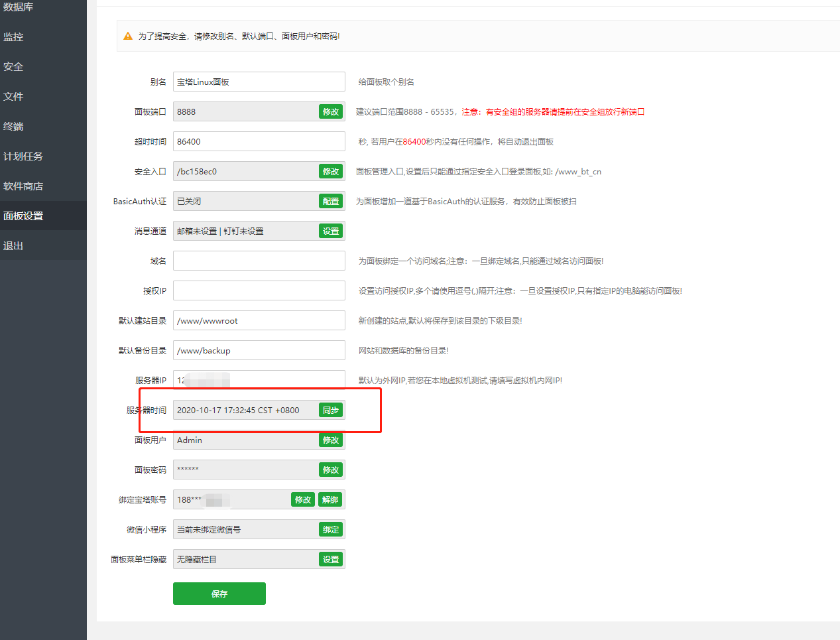
Task: Click the hint text 网站和数据库的备份目录!
Action: click(x=404, y=351)
